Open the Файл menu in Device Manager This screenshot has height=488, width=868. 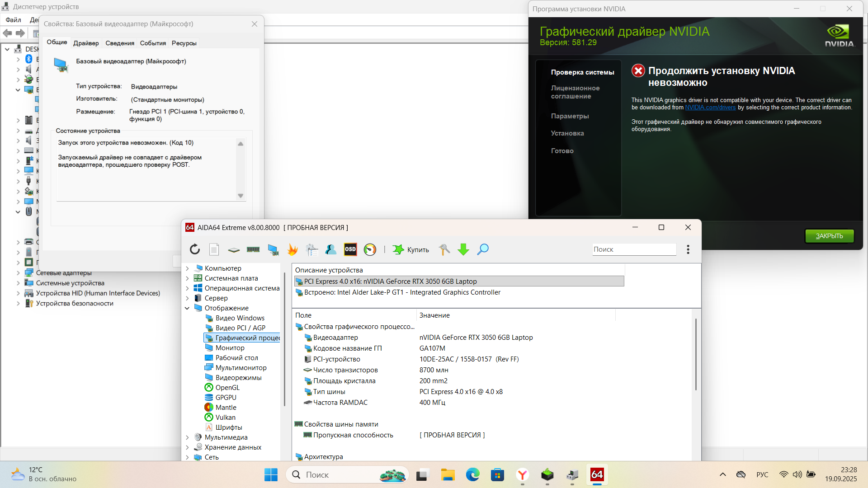coord(13,20)
